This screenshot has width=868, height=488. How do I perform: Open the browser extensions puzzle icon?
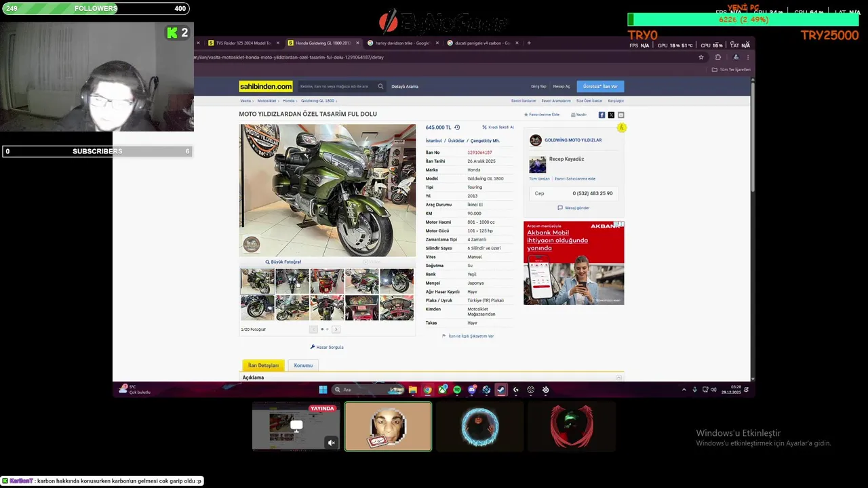point(718,57)
